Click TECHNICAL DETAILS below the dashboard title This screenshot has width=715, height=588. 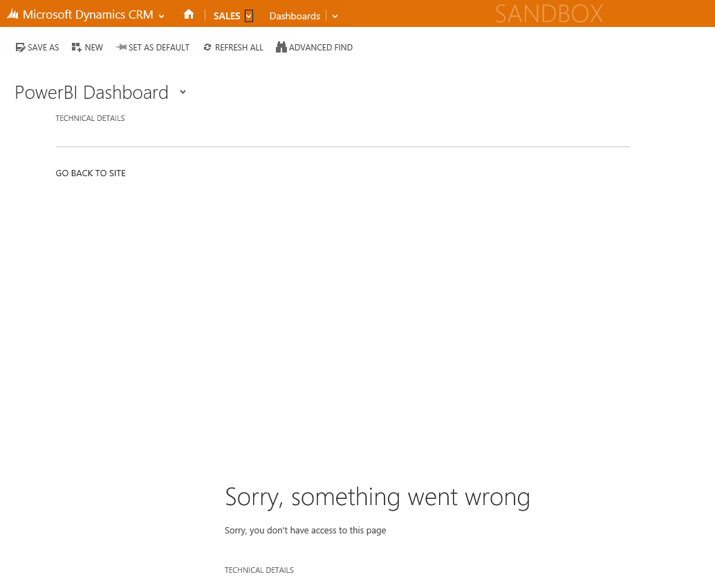tap(90, 118)
